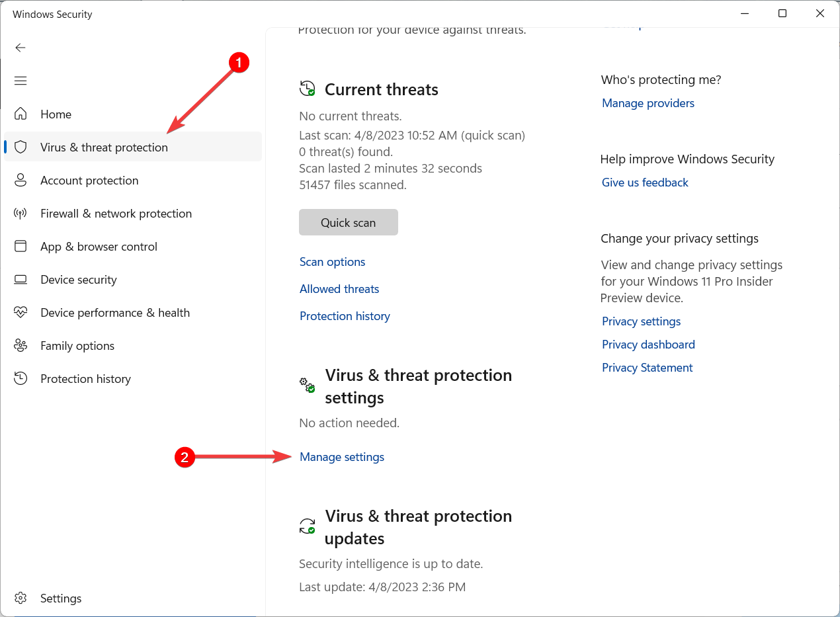Open the Privacy dashboard link
The width and height of the screenshot is (840, 617).
648,345
